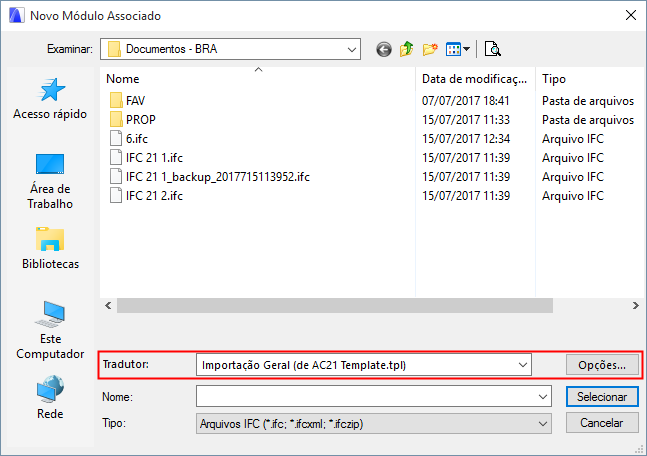Open the Tradutor translator dropdown

click(x=523, y=365)
